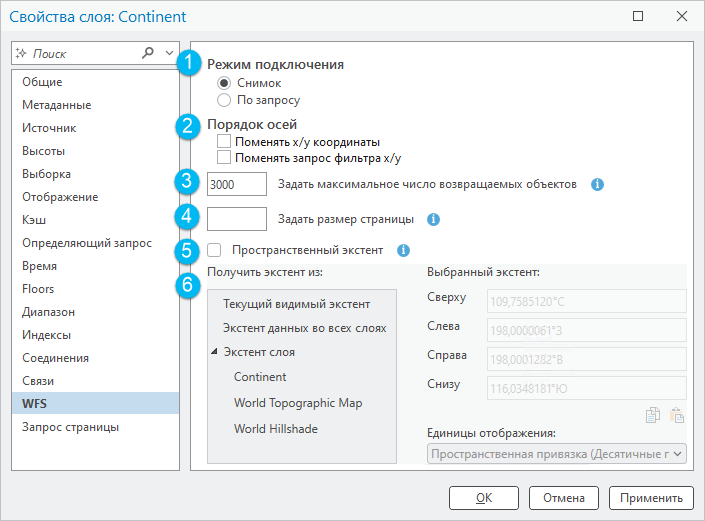
Task: Click the info icon beside Пространственный экстент
Action: (403, 250)
